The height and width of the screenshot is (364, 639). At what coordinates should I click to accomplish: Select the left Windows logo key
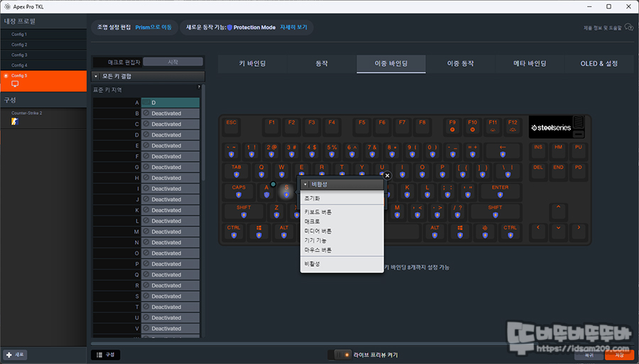[x=258, y=231]
